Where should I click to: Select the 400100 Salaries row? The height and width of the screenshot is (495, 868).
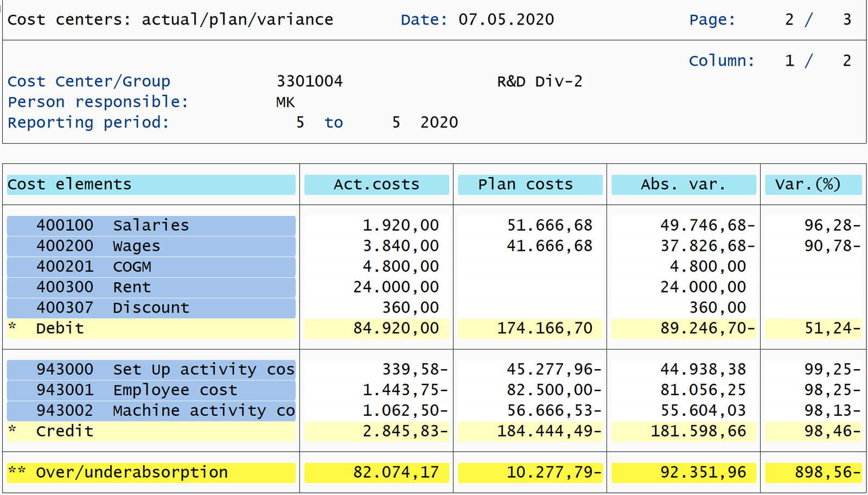[151, 225]
